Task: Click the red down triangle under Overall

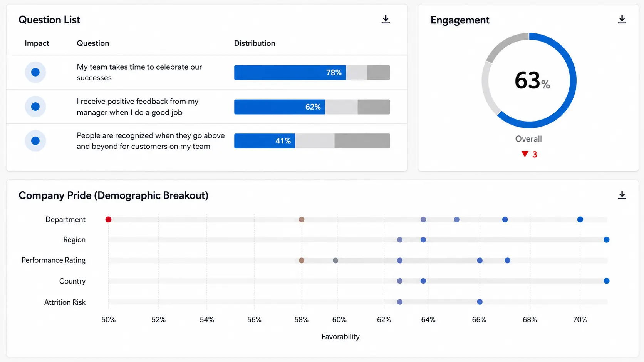Action: [x=525, y=154]
